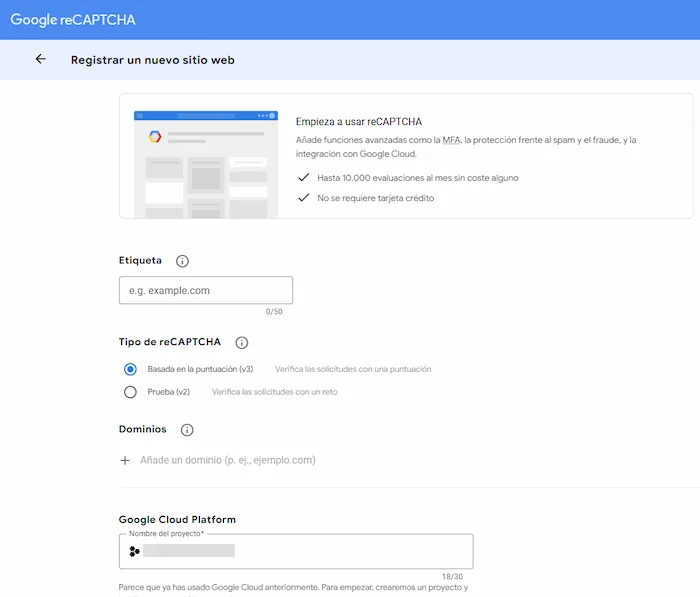Click the 0/50 character counter
Image resolution: width=700 pixels, height=597 pixels.
click(x=274, y=311)
